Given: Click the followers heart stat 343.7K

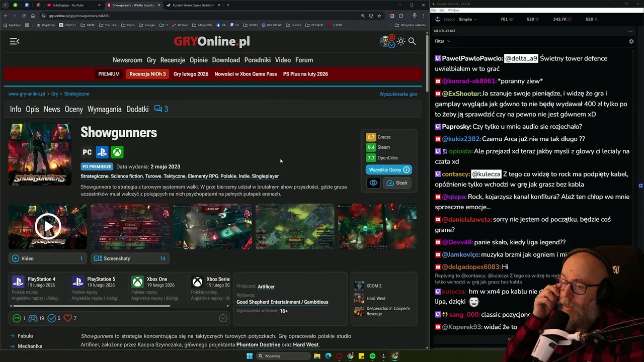Looking at the screenshot, I should [562, 19].
